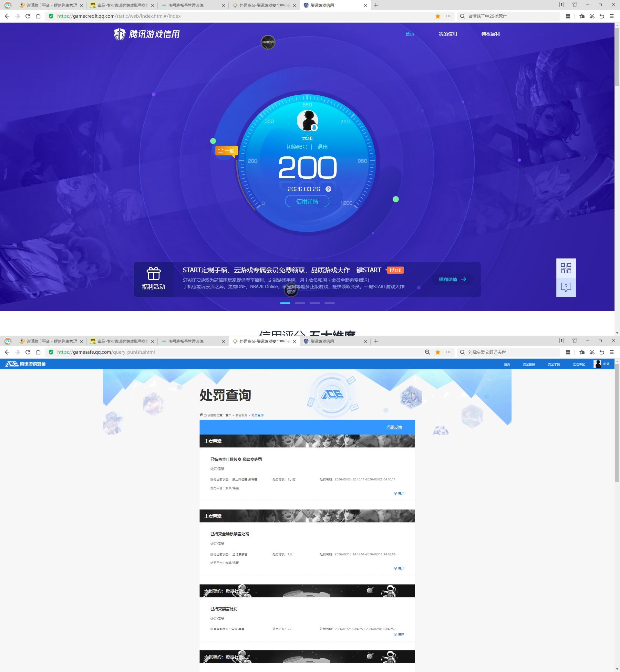Click the bookmark star in the address bar
620x672 pixels.
pos(438,16)
